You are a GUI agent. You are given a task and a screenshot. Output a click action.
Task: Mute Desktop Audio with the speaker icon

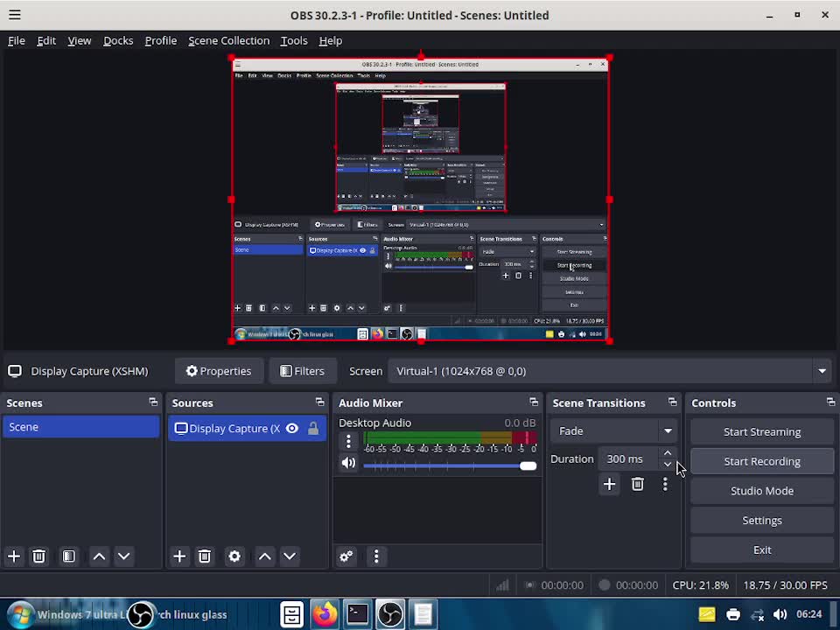click(x=348, y=462)
